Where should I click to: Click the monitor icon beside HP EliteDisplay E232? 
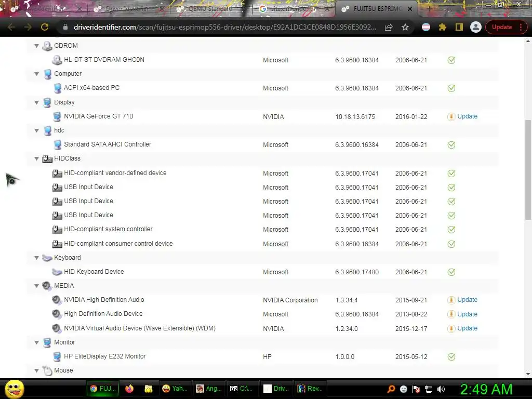pyautogui.click(x=57, y=356)
